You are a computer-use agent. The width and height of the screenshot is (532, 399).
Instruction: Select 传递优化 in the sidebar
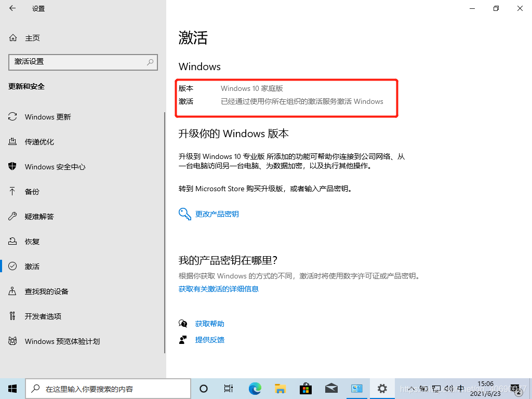(x=82, y=142)
